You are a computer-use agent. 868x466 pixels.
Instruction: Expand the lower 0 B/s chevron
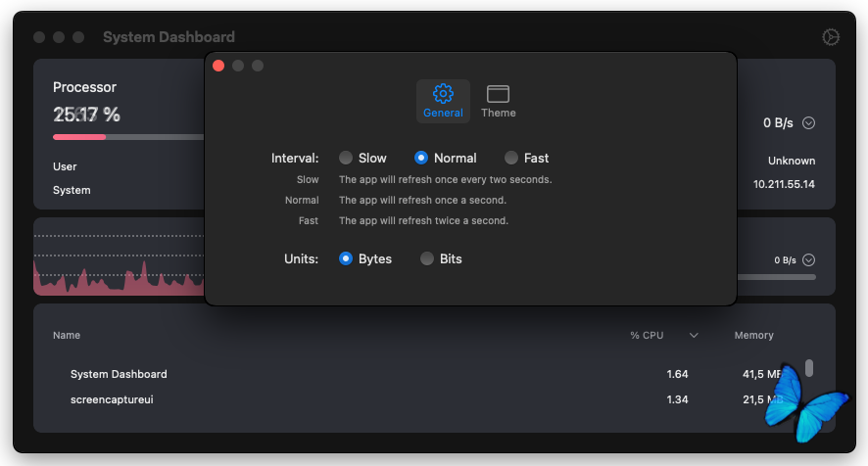(808, 260)
